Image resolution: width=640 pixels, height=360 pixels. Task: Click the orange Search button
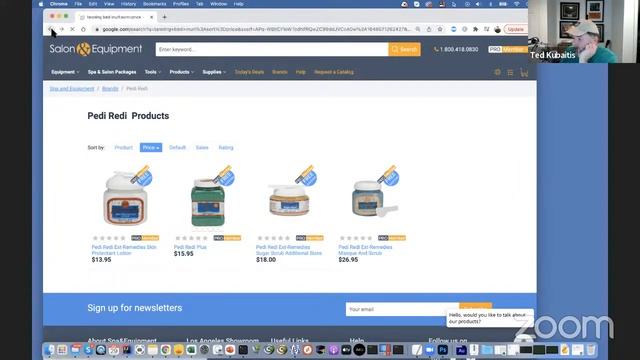404,49
